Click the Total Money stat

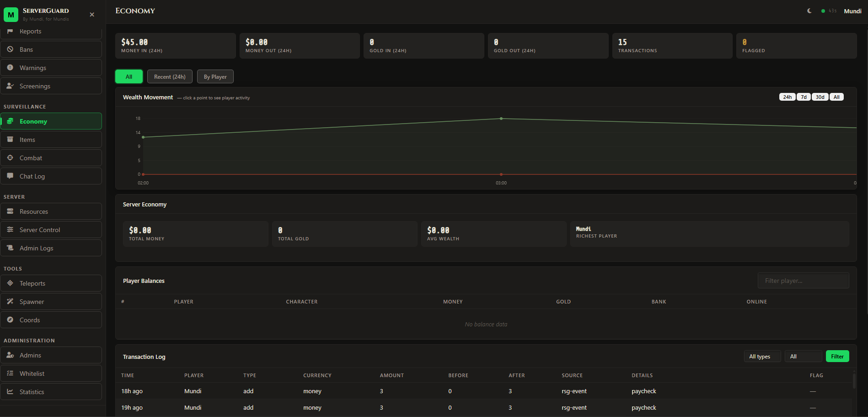tap(196, 234)
